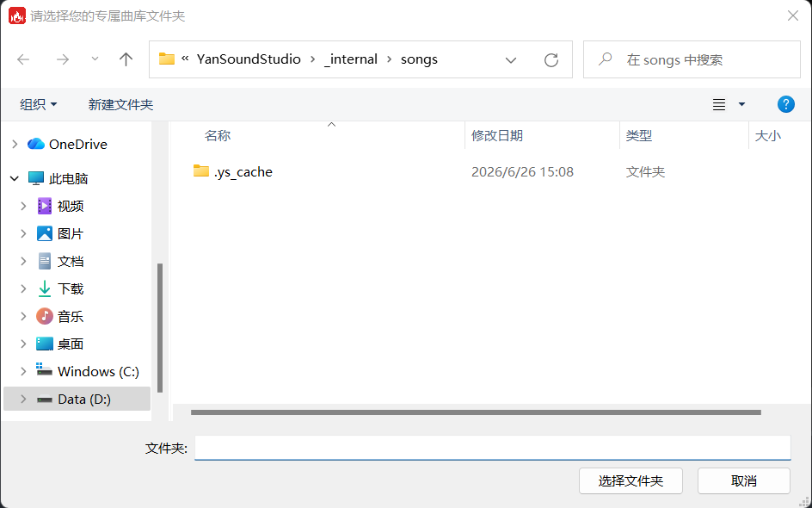Expand the 音乐 folder node
812x508 pixels.
(23, 316)
